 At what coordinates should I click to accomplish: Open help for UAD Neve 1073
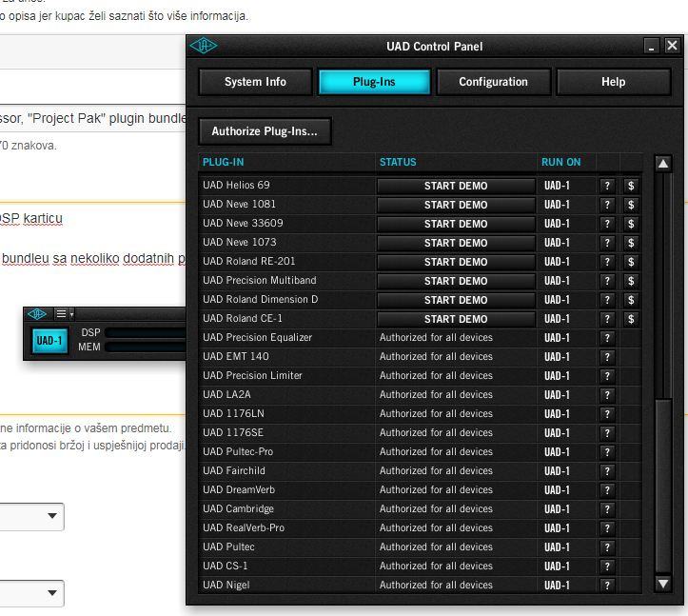point(607,243)
